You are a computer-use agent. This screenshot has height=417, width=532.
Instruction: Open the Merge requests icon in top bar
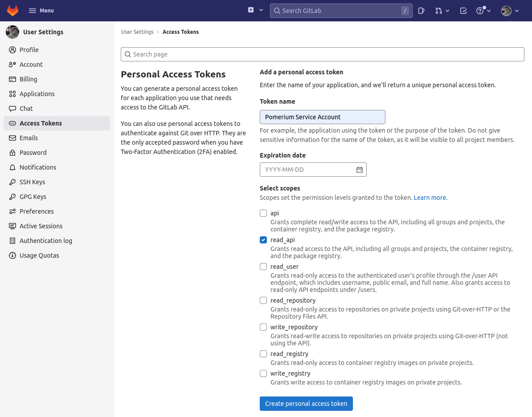pos(439,10)
